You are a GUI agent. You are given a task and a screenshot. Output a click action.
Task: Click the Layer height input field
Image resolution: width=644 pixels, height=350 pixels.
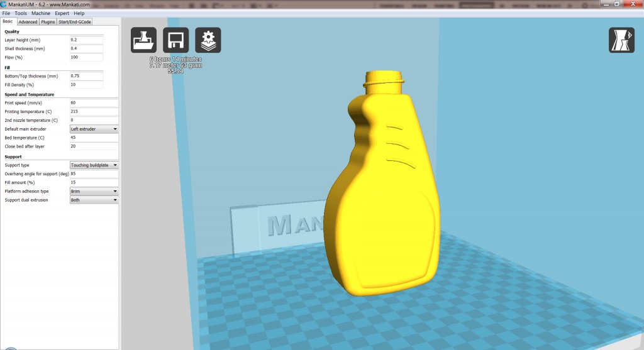pos(86,40)
